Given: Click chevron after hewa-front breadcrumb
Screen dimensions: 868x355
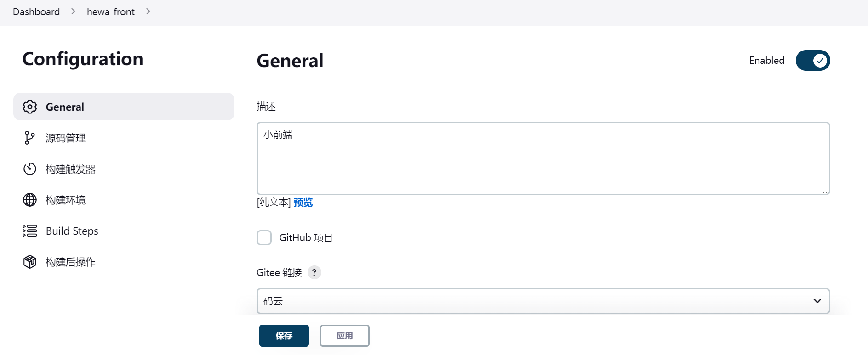Looking at the screenshot, I should (x=148, y=11).
